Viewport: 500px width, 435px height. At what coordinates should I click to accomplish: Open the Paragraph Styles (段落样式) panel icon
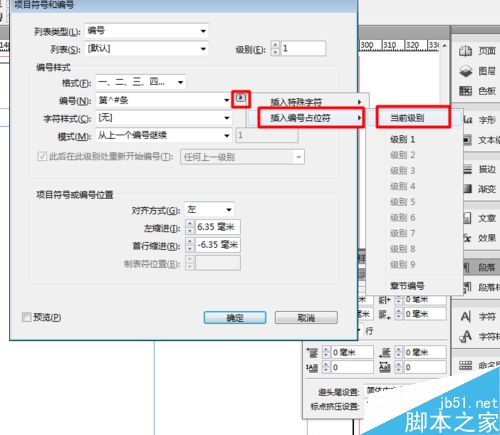pos(468,287)
